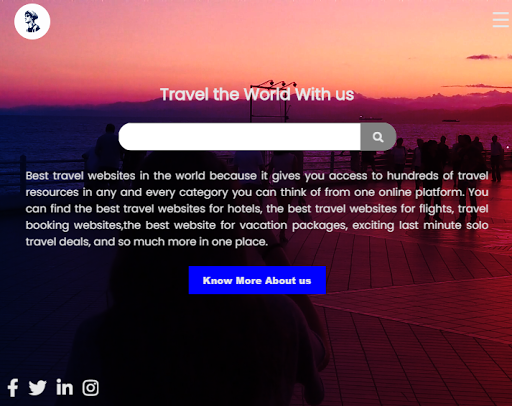
Task: Open the Twitter bird icon
Action: click(x=37, y=388)
